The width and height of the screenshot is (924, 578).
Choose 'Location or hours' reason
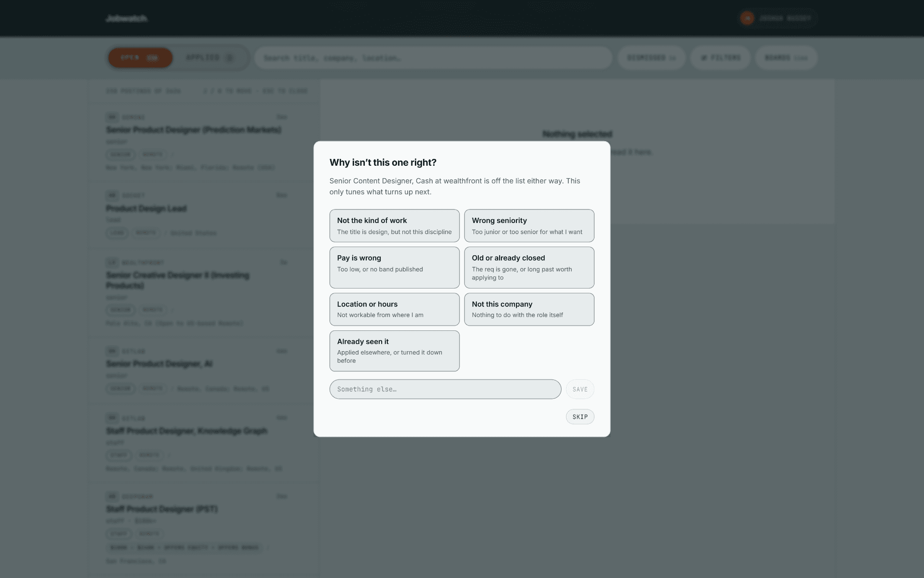click(394, 309)
